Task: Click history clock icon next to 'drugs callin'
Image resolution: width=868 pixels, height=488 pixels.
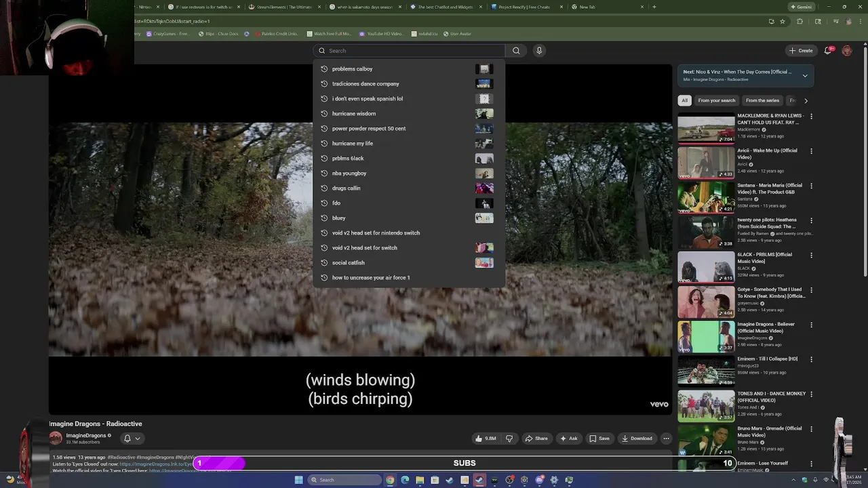Action: coord(324,188)
